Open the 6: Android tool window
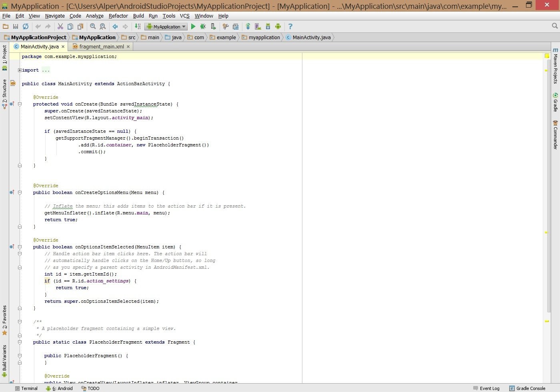 coord(59,388)
